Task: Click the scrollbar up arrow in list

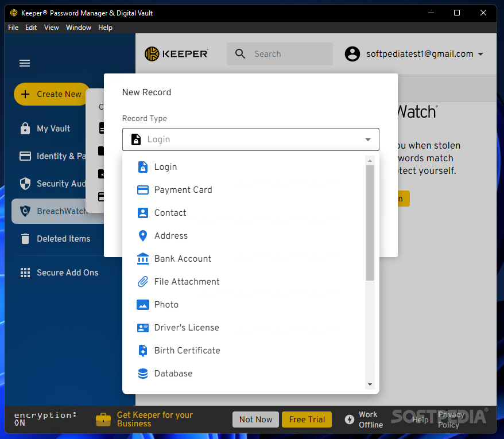Action: [370, 160]
